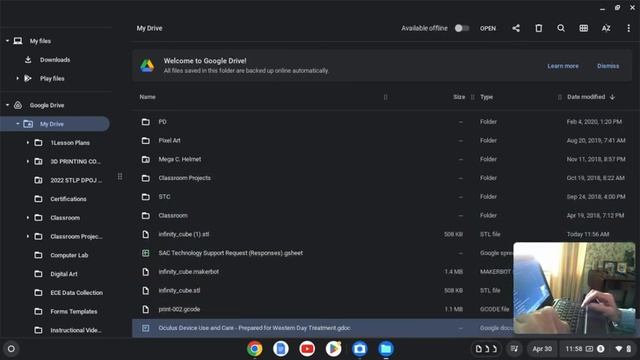Viewport: 640px width, 360px height.
Task: Delete selected file with trash icon
Action: (x=539, y=28)
